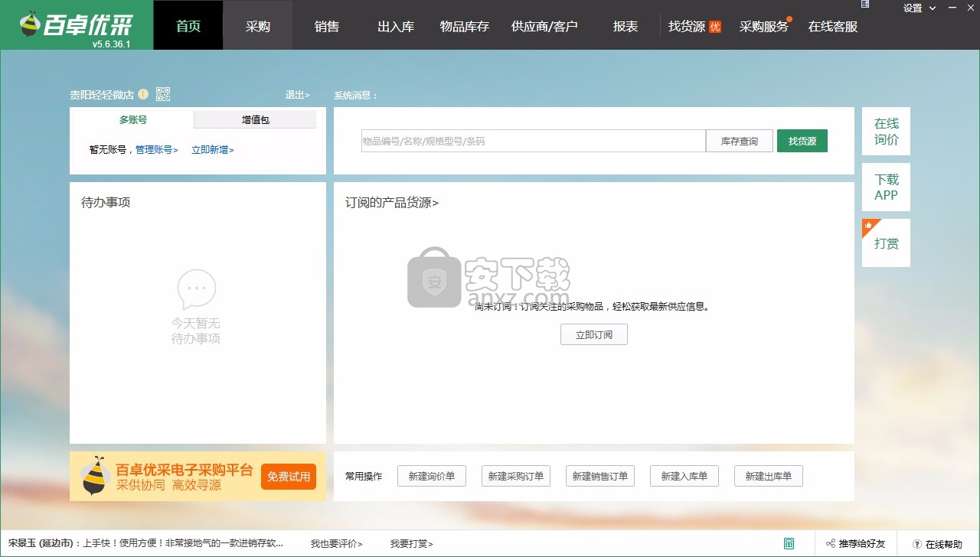Open the 下载APP side tile
The image size is (980, 557).
point(886,187)
